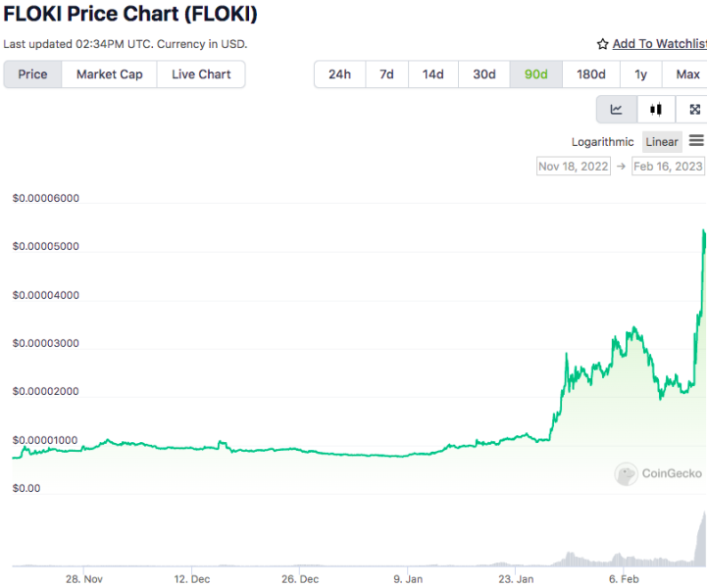Click the $0.00005000 axis label
Image resolution: width=707 pixels, height=588 pixels.
click(x=45, y=246)
